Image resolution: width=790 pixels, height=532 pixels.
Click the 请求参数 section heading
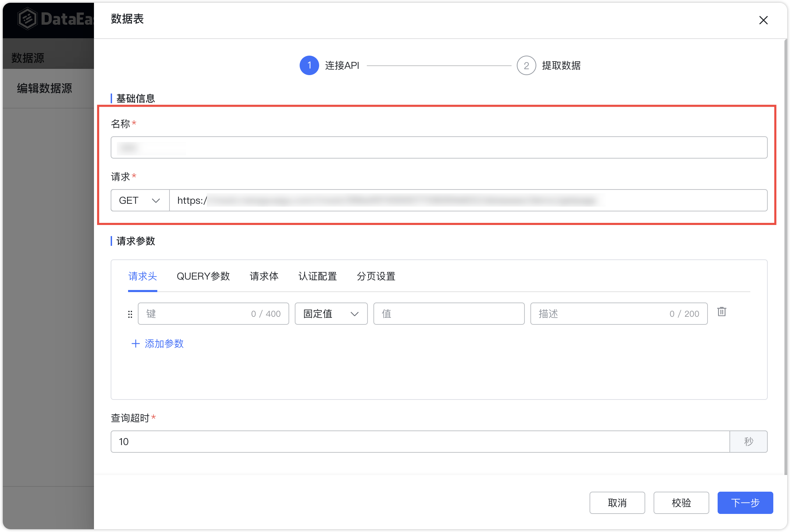tap(135, 241)
